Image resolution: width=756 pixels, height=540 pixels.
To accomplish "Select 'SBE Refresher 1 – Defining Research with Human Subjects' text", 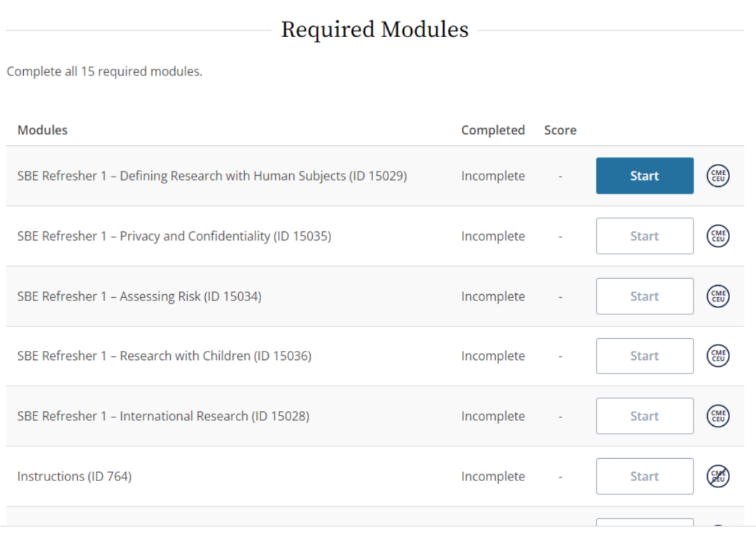I will click(x=181, y=176).
